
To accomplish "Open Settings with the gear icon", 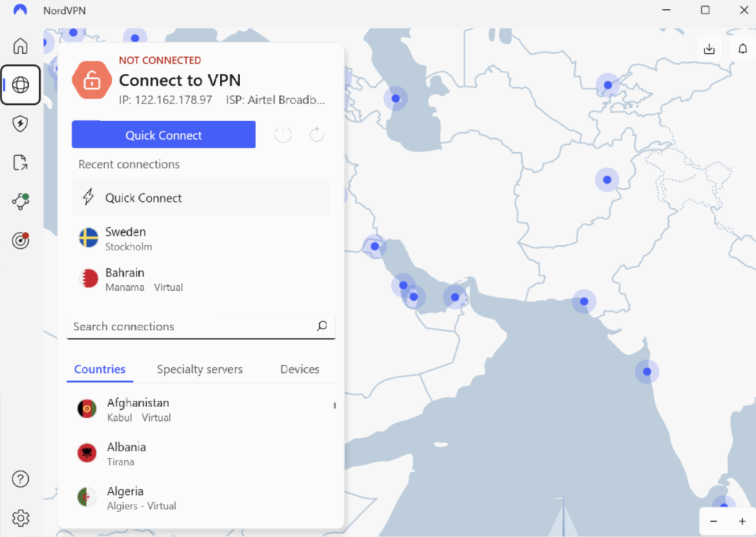I will (x=20, y=518).
